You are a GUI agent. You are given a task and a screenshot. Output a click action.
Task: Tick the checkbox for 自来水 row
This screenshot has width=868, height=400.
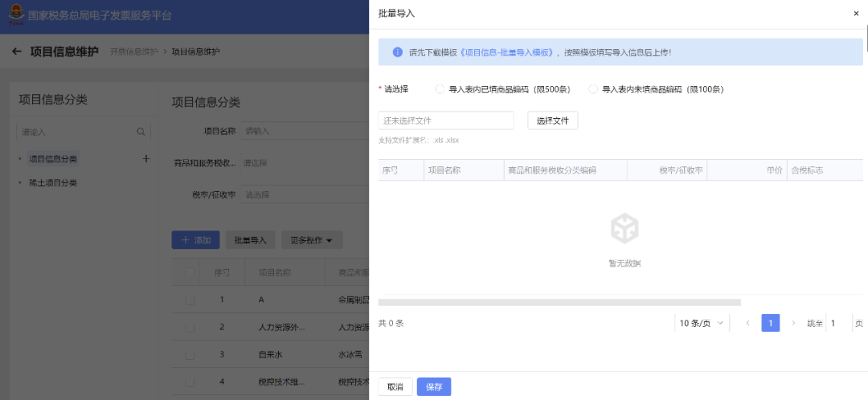[190, 355]
